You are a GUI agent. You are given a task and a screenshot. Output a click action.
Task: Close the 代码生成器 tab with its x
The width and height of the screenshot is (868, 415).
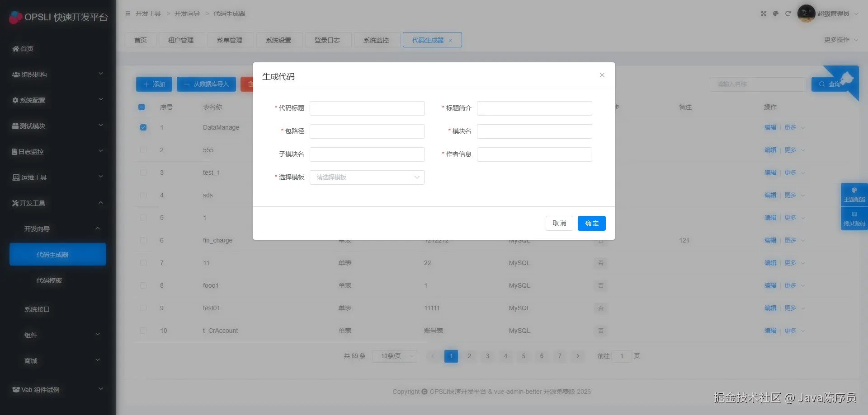[x=450, y=41]
